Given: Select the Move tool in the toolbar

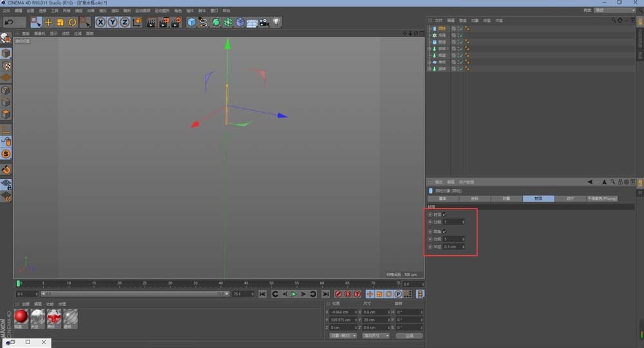Looking at the screenshot, I should pyautogui.click(x=48, y=22).
